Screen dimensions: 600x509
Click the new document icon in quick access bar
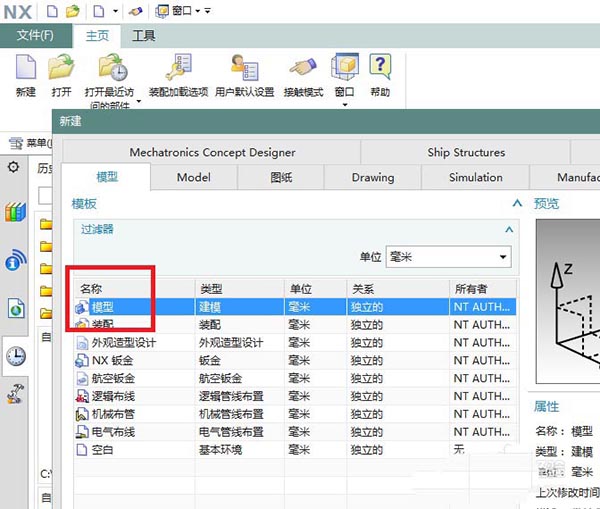[52, 11]
